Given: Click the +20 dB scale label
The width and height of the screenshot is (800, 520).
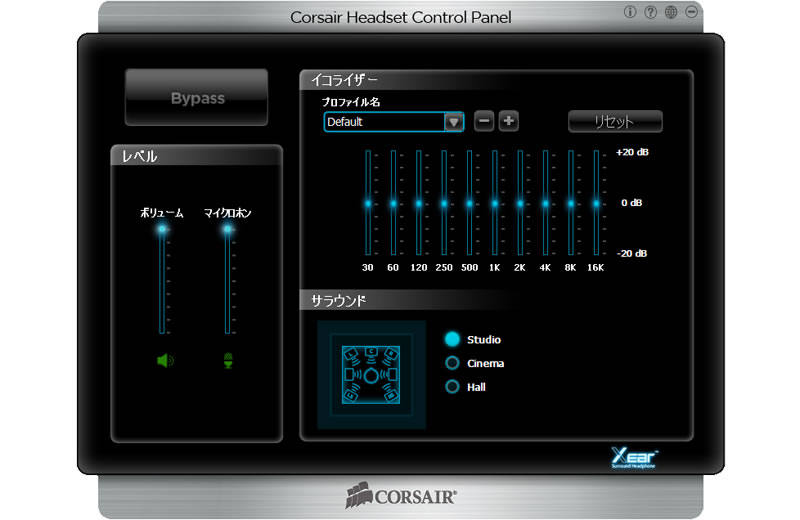Looking at the screenshot, I should pyautogui.click(x=632, y=152).
